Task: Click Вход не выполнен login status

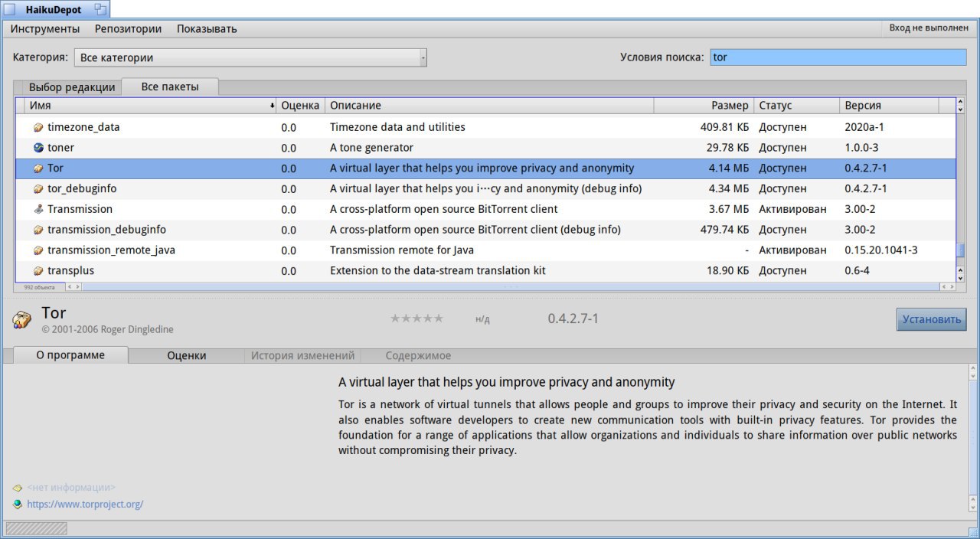Action: click(x=929, y=28)
